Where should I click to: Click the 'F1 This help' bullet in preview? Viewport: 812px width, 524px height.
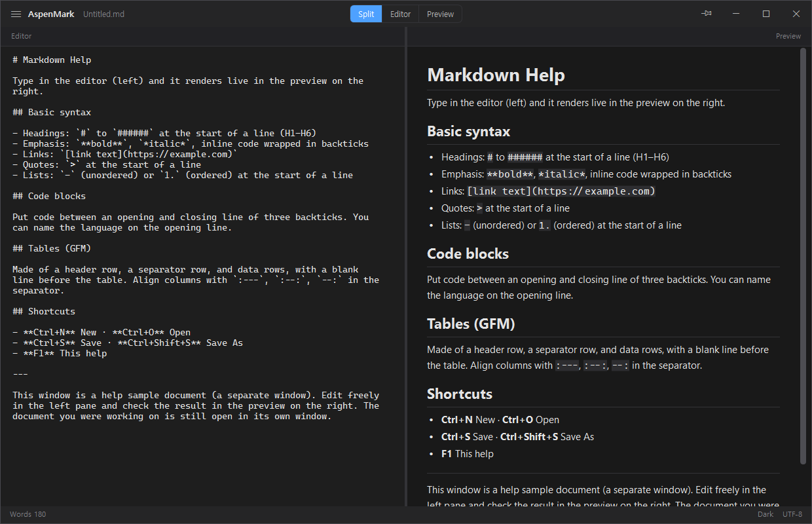click(468, 454)
